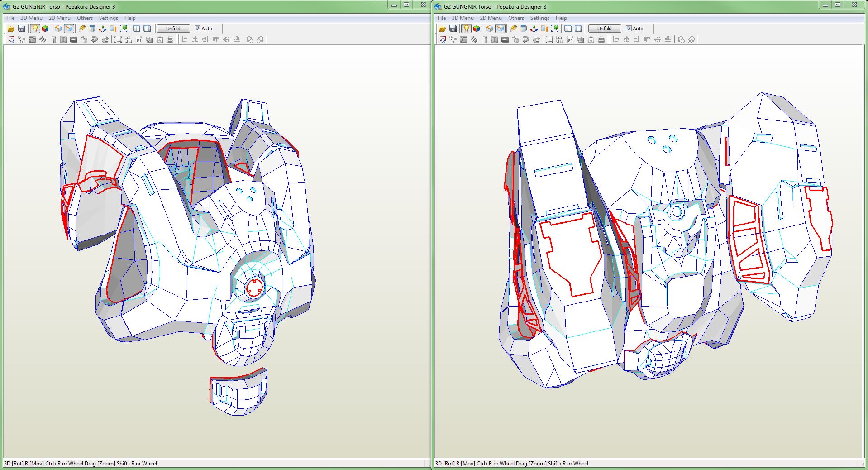
Task: Open the File menu in left window
Action: pyautogui.click(x=10, y=18)
